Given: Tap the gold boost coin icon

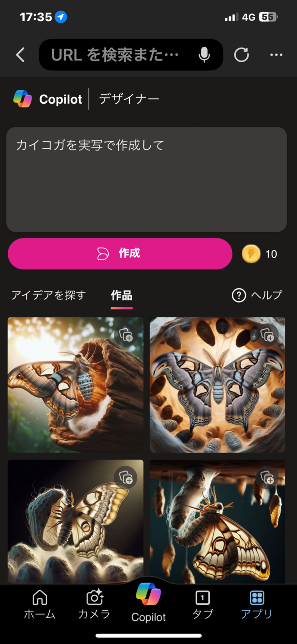Looking at the screenshot, I should tap(251, 254).
